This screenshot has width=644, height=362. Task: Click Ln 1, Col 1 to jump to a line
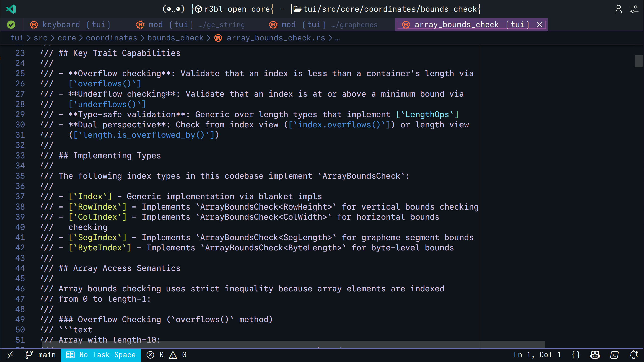coord(538,355)
